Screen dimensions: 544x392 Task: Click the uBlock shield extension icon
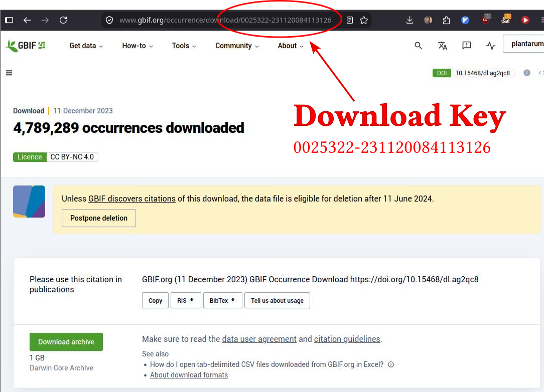486,20
